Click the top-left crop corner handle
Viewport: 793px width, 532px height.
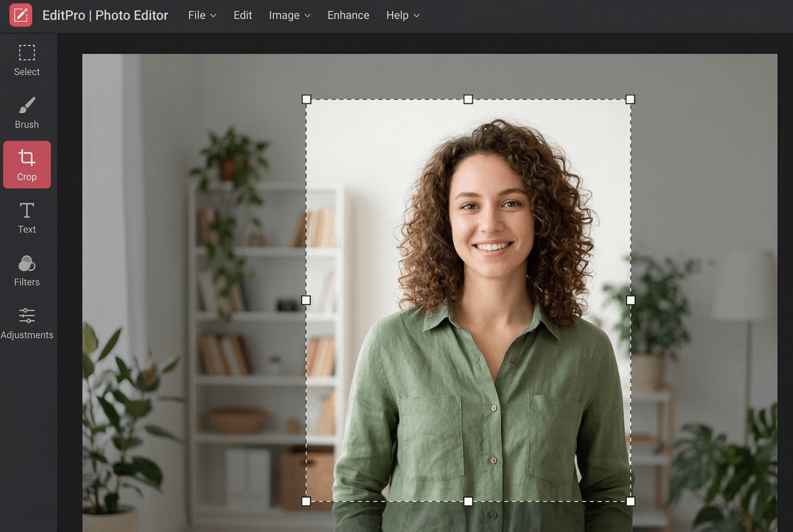tap(306, 99)
